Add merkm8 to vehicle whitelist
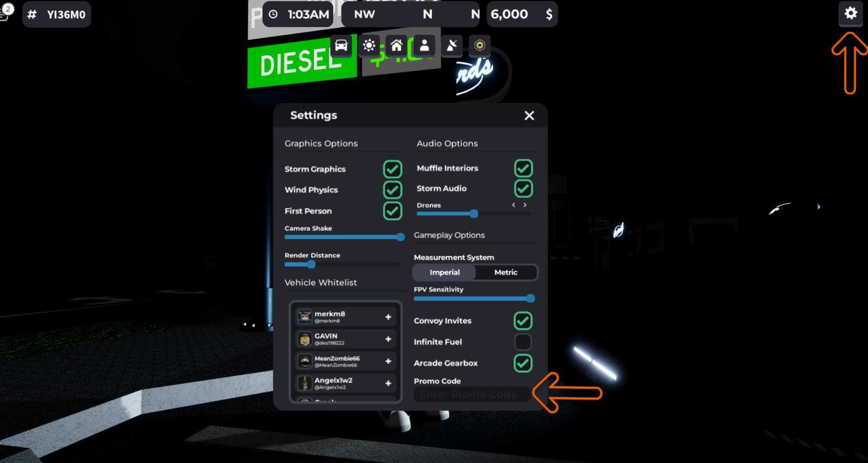This screenshot has height=463, width=868. 388,317
